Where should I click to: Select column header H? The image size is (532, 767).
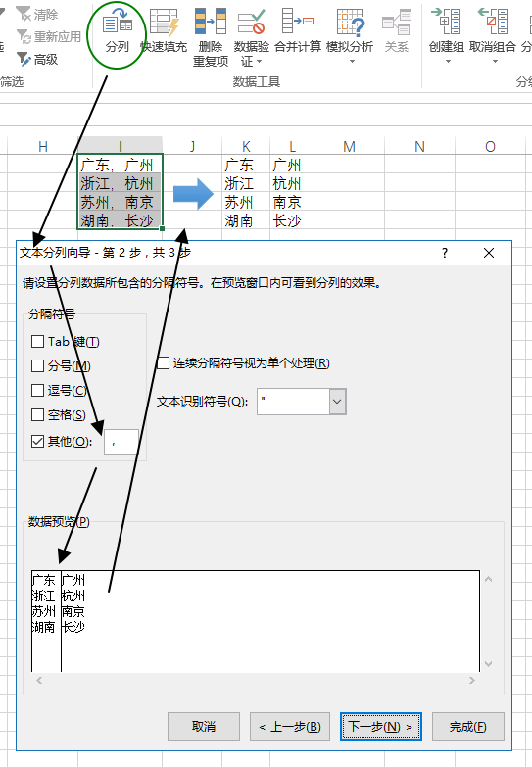pos(42,146)
